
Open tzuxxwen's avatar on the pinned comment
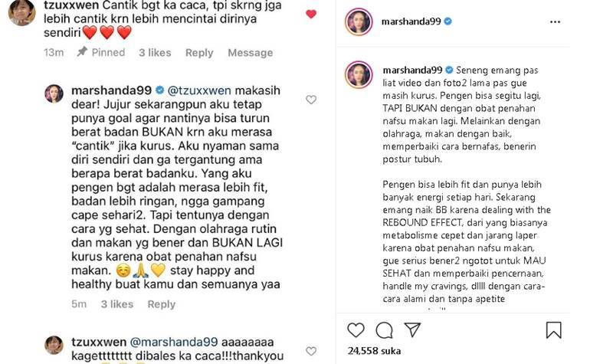tap(22, 11)
